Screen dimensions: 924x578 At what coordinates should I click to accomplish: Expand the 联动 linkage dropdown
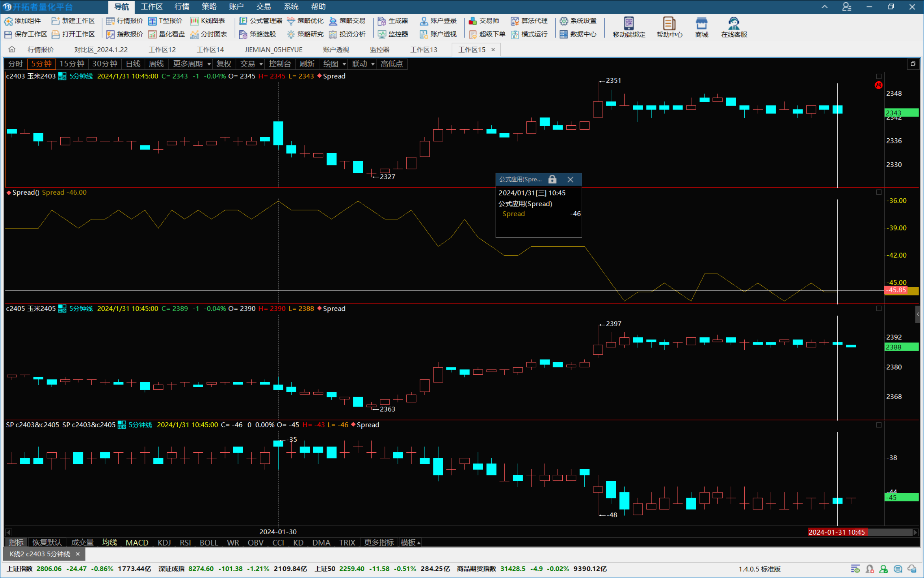click(x=373, y=64)
